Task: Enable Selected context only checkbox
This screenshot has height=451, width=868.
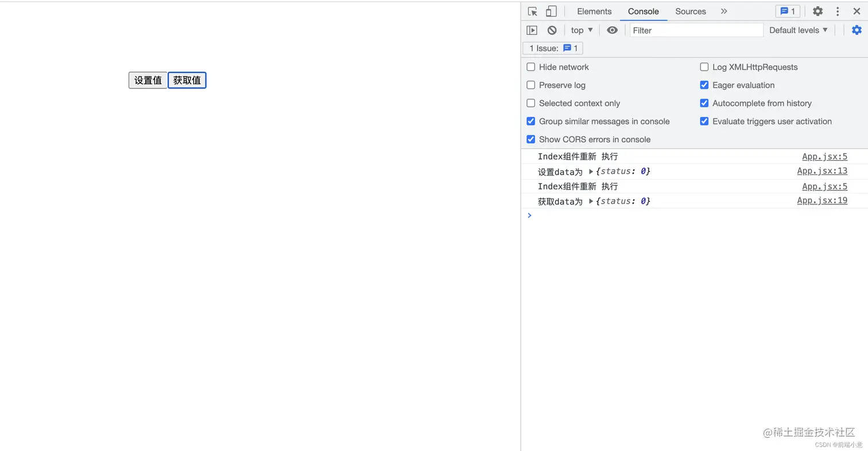Action: [531, 103]
